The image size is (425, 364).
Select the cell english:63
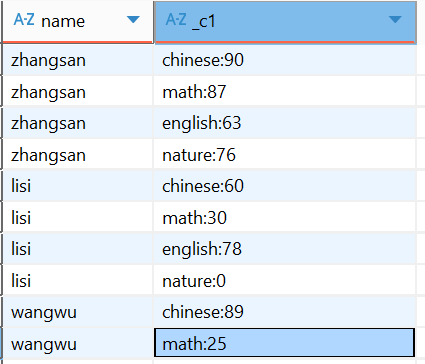pos(285,123)
